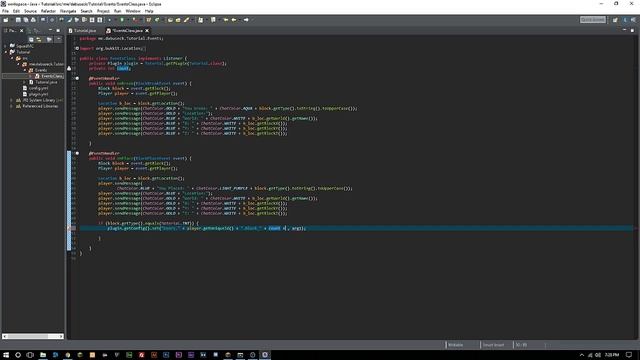The image size is (640, 360).
Task: Click the External Tools run icon
Action: tap(135, 20)
